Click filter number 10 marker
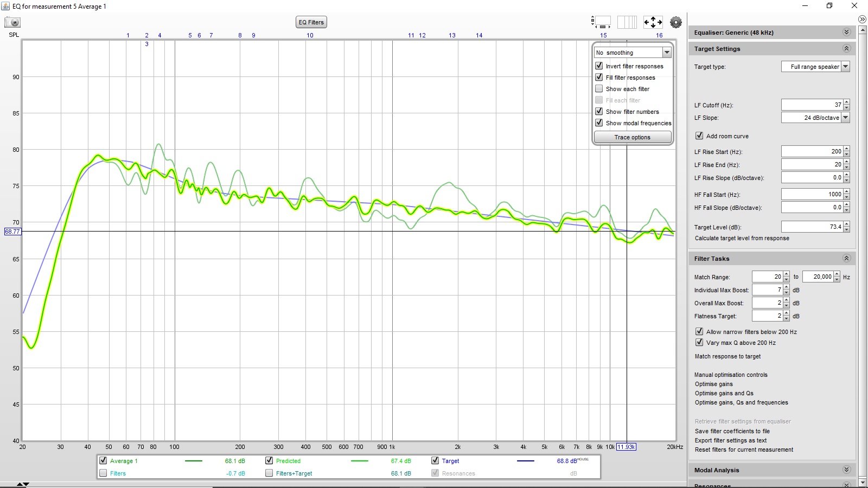Screen dimensions: 868x488 pos(310,35)
